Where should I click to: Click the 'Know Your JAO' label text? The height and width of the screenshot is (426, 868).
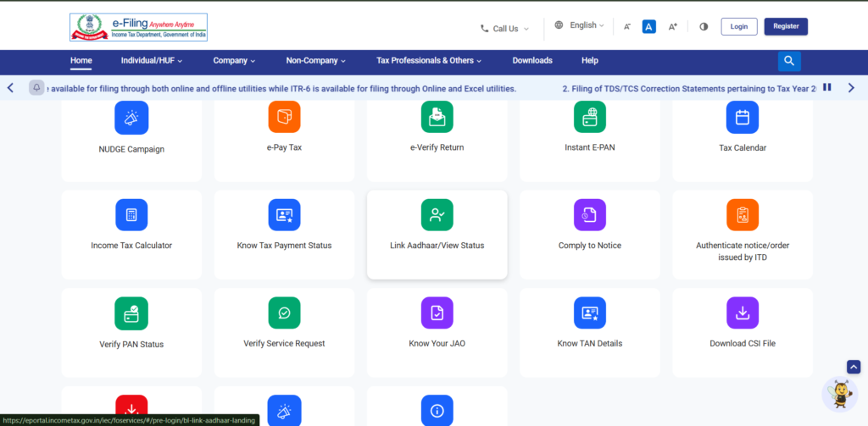click(437, 344)
